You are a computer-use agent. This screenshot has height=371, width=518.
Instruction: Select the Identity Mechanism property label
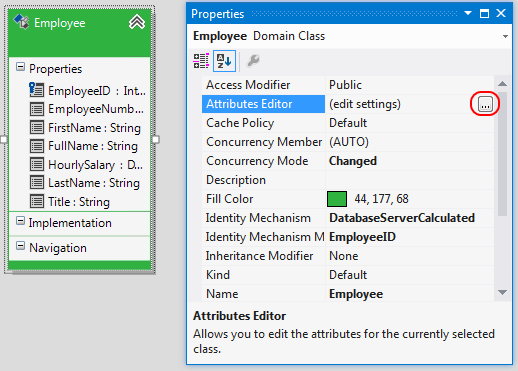258,218
